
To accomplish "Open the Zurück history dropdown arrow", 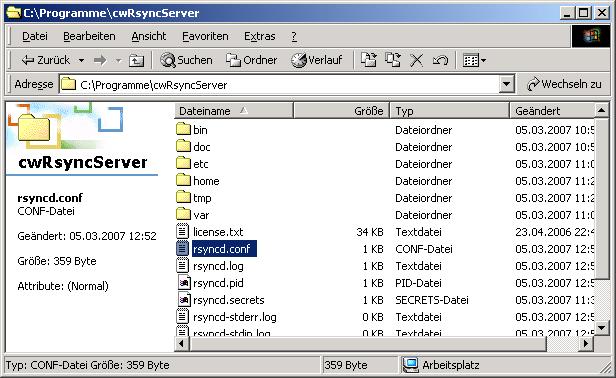I will coord(81,61).
